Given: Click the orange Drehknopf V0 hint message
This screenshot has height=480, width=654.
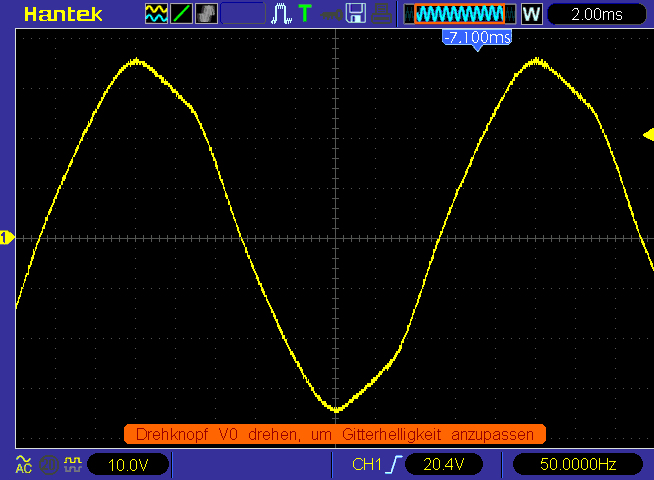Looking at the screenshot, I should [x=335, y=434].
